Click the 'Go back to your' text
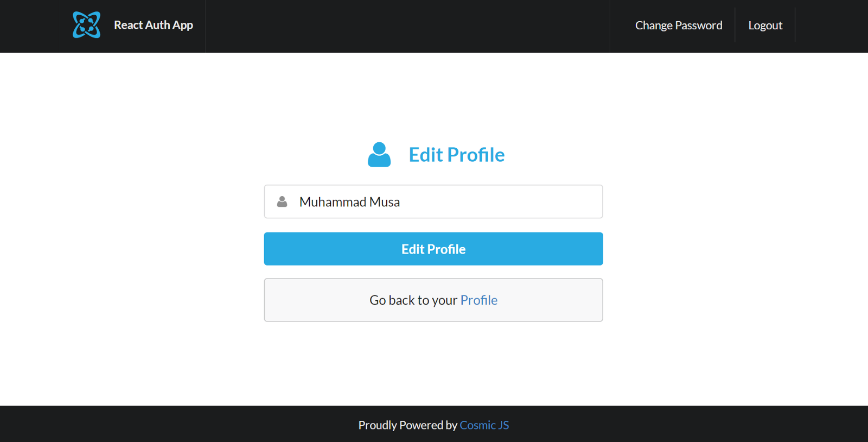Image resolution: width=868 pixels, height=442 pixels. [413, 300]
